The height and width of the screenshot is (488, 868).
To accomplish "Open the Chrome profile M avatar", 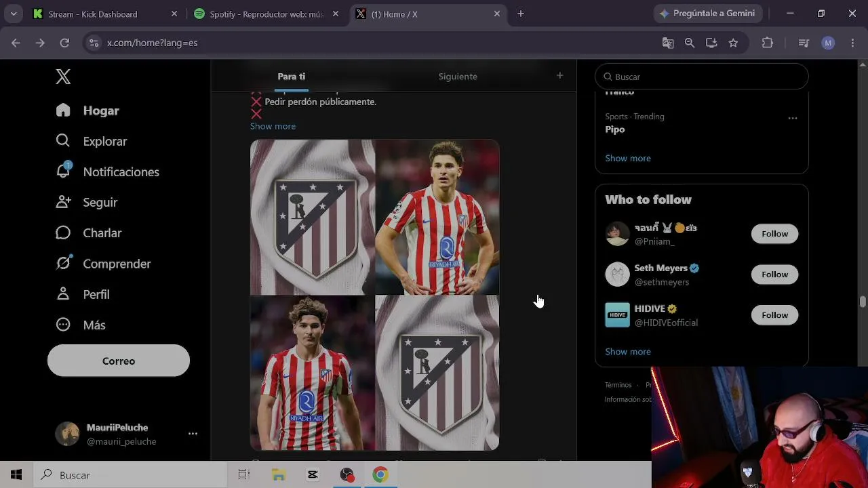I will (828, 43).
